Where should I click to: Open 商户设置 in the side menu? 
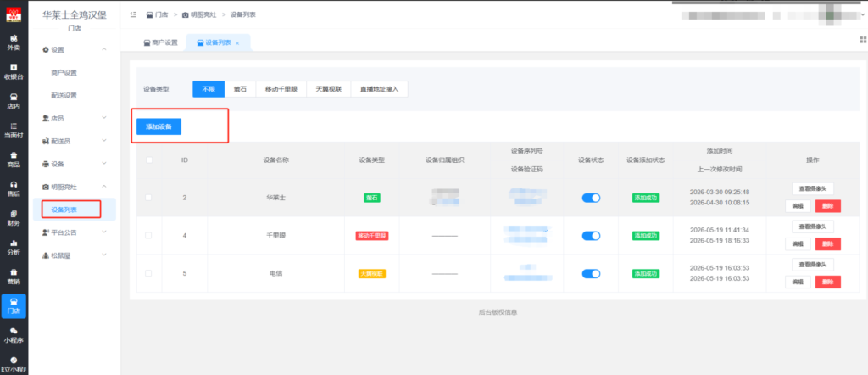click(64, 73)
